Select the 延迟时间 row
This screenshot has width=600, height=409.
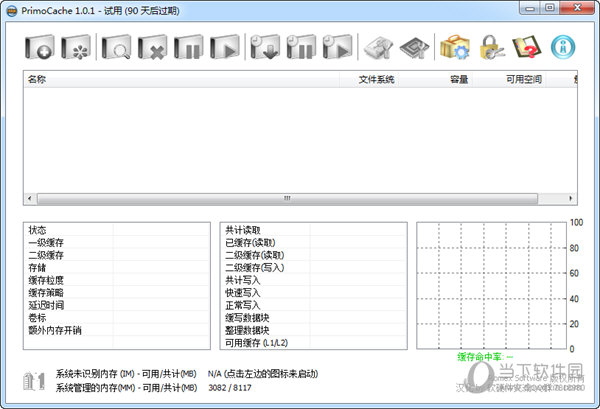pyautogui.click(x=117, y=305)
